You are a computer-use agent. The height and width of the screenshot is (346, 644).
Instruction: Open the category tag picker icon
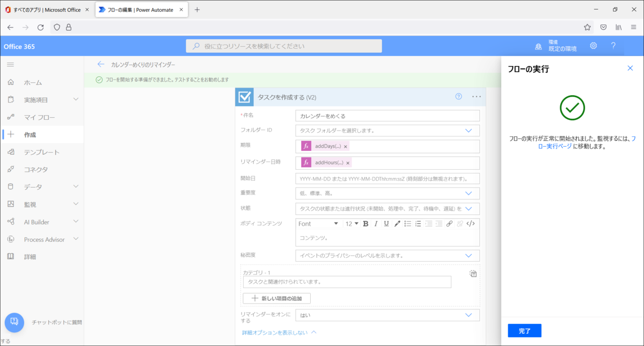473,273
